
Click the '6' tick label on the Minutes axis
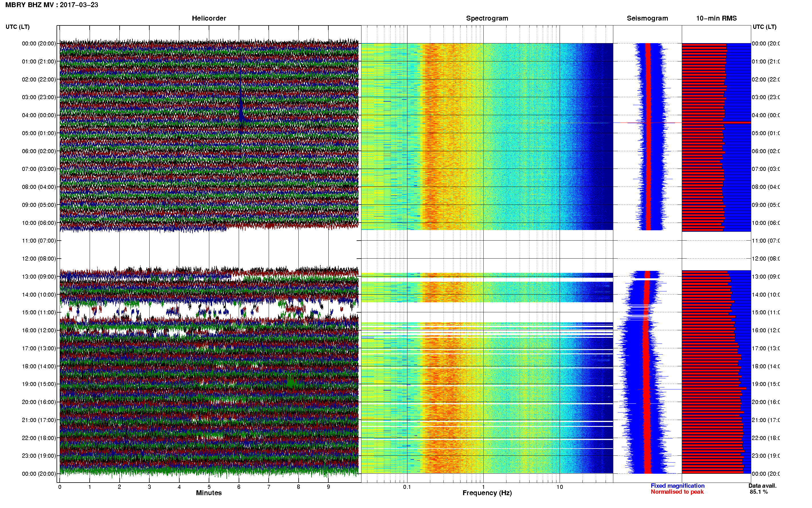[x=239, y=487]
